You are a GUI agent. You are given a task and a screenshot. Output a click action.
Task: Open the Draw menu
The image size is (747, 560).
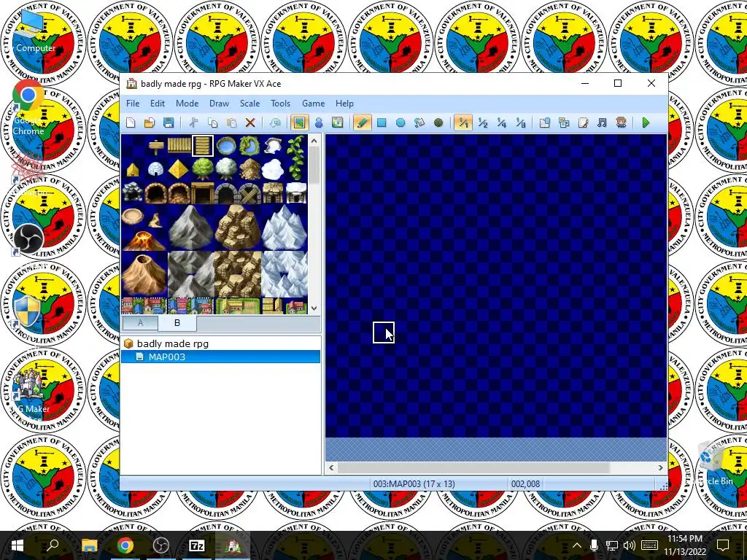[219, 104]
